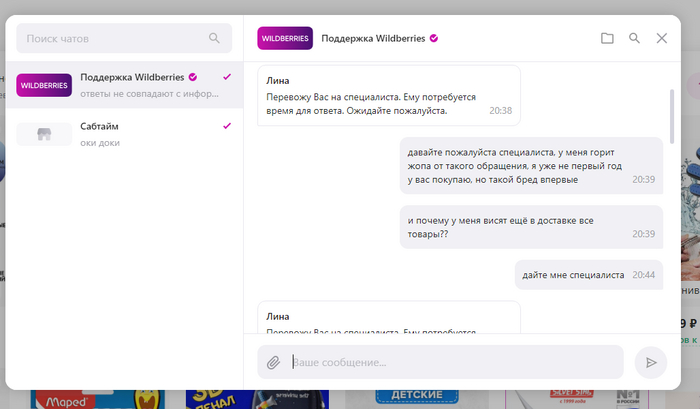Click the Wildberries logo in chat header
The image size is (700, 409).
285,38
